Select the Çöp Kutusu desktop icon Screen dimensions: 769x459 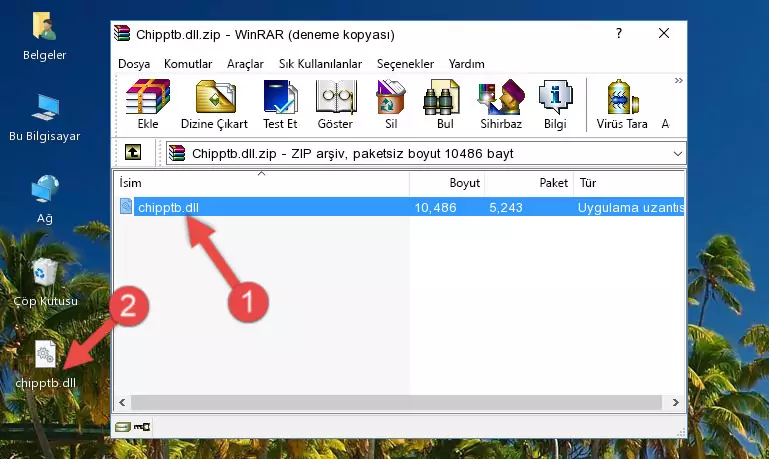[45, 282]
